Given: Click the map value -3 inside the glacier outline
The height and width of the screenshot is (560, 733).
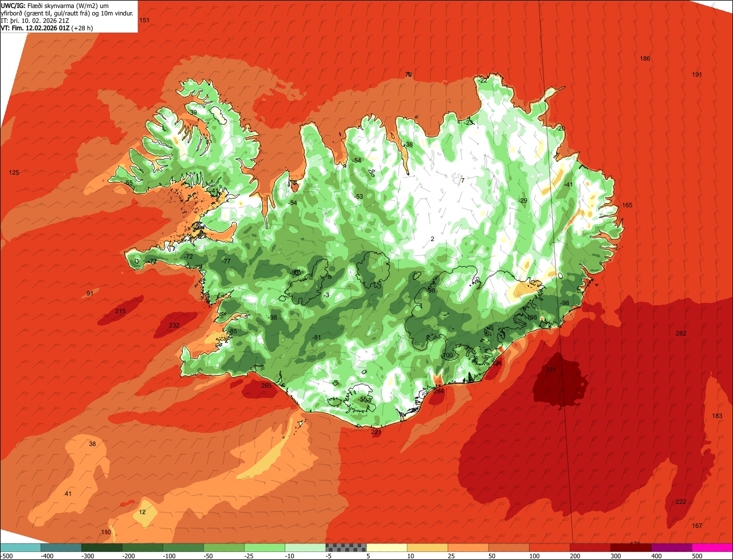Looking at the screenshot, I should click(326, 294).
